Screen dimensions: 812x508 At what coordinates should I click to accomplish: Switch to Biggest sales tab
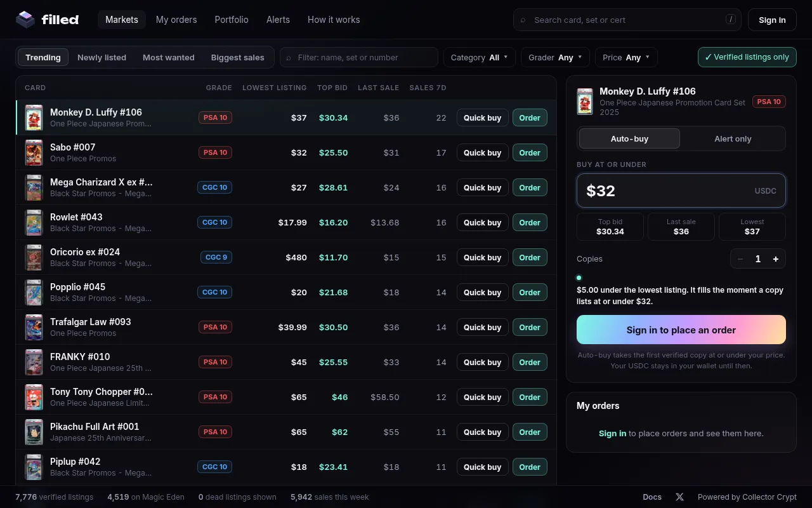(x=237, y=57)
